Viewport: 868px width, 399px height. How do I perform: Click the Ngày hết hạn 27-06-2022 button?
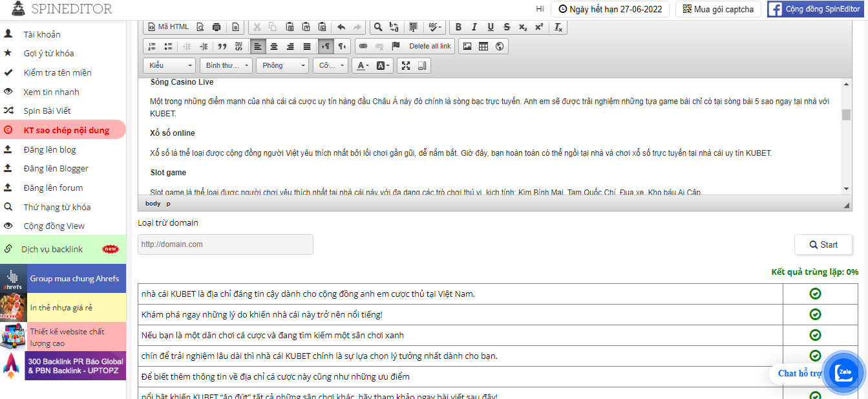[609, 9]
